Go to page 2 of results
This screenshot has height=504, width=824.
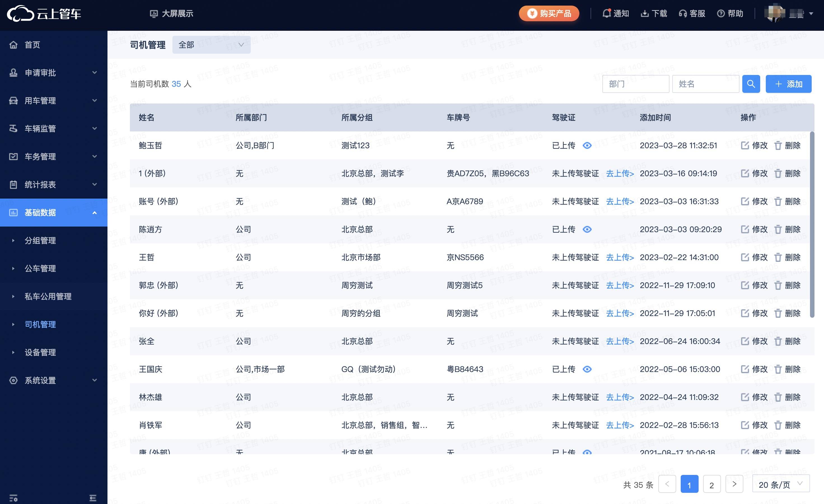712,484
